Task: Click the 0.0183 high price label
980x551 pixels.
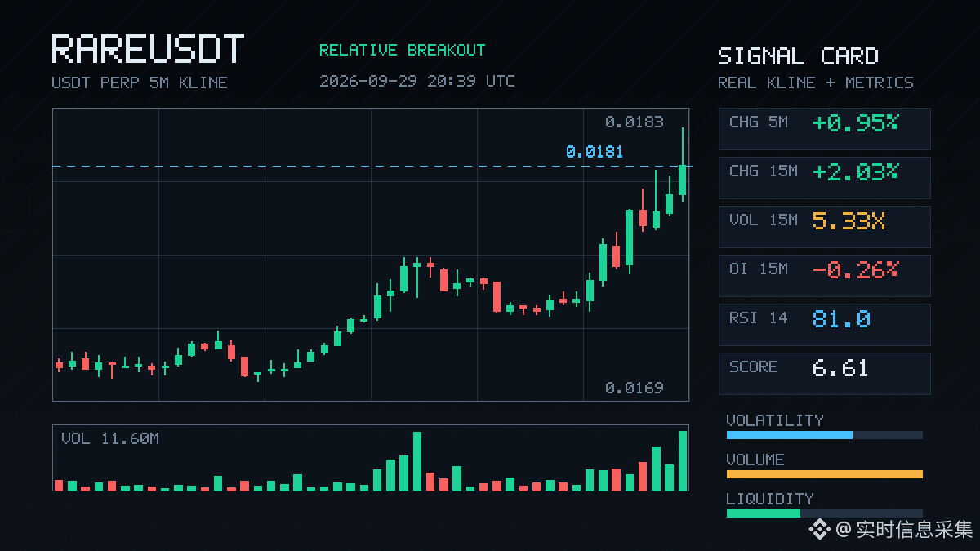Action: pyautogui.click(x=634, y=122)
